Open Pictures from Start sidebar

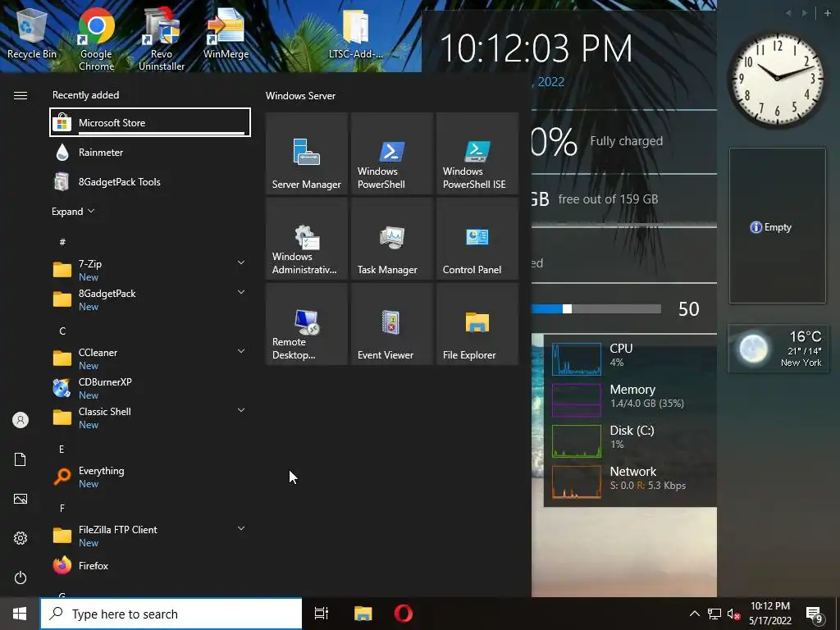pyautogui.click(x=21, y=499)
